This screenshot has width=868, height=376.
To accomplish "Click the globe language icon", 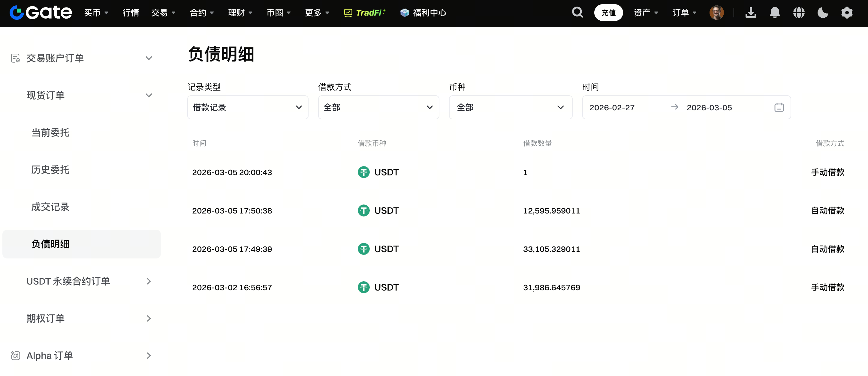I will [x=799, y=13].
